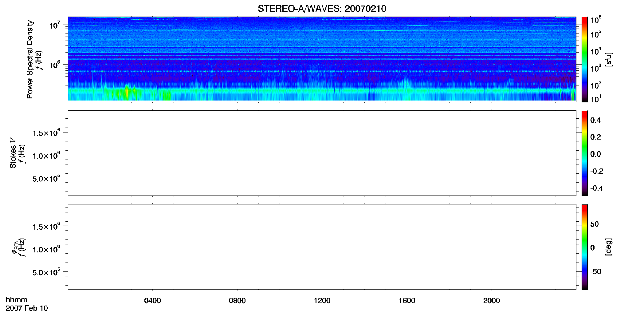
Task: Select the 1600 time tick label
Action: [x=407, y=301]
